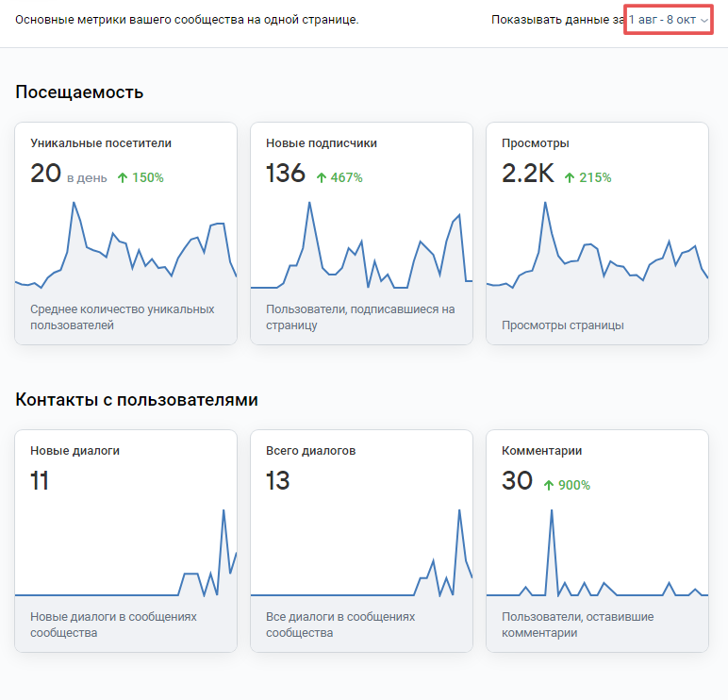
Task: Click the Новые подписчики line chart
Action: pos(362,245)
